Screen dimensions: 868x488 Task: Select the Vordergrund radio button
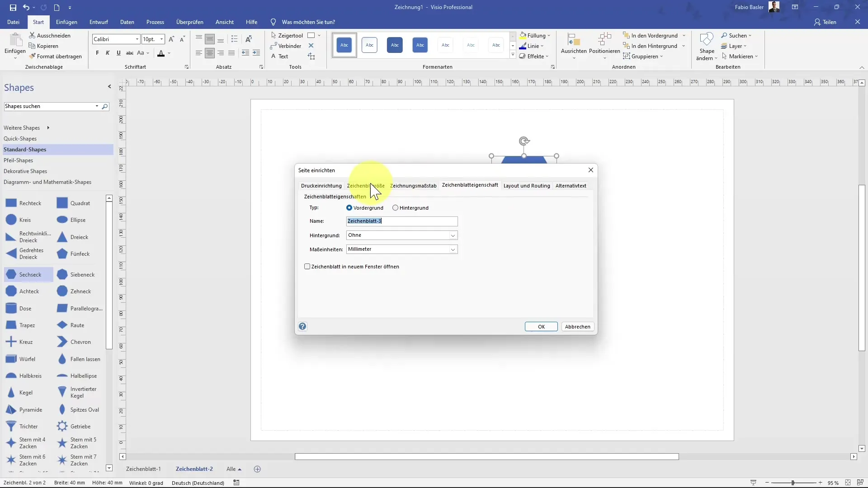(349, 208)
